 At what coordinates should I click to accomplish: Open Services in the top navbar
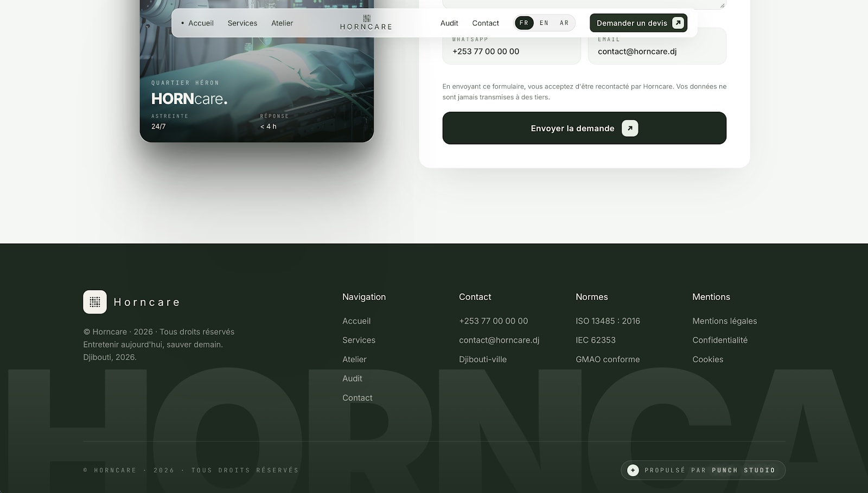point(242,23)
